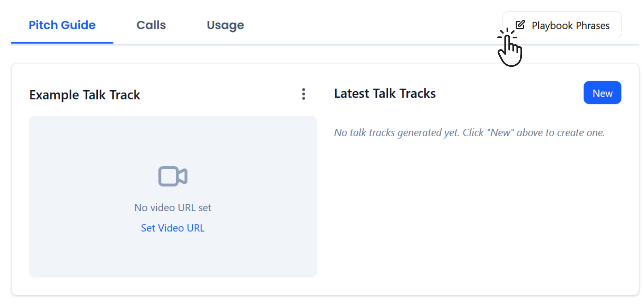Create a talk track with the New button
The image size is (644, 304).
[x=602, y=93]
